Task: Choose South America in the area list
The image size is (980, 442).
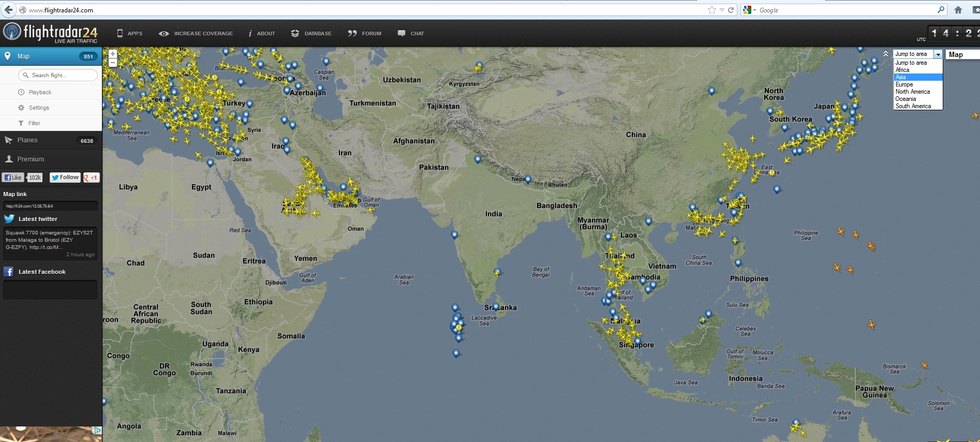Action: pos(913,106)
